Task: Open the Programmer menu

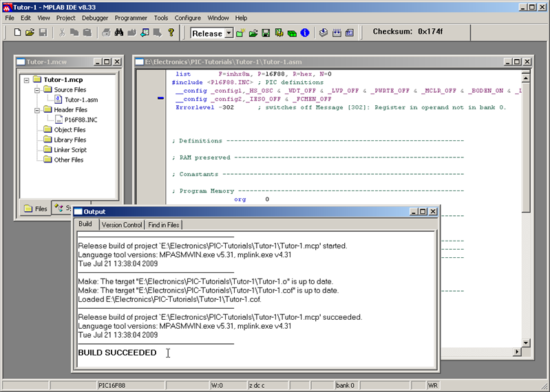Action: 131,18
